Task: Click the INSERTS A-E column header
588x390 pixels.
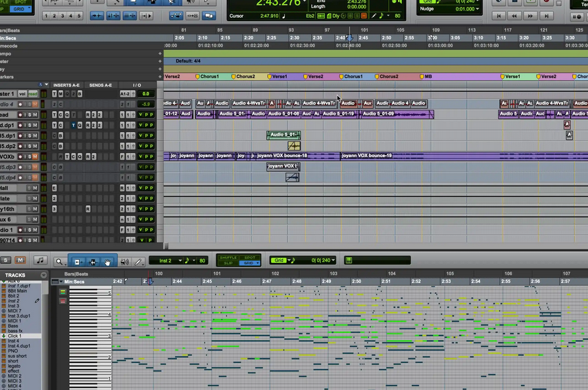Action: [x=66, y=85]
